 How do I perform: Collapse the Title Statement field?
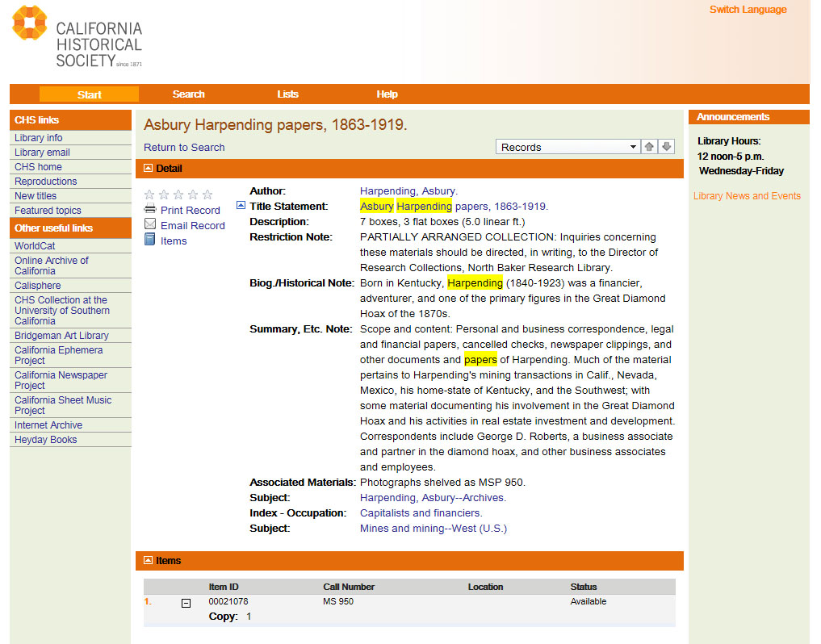tap(241, 205)
